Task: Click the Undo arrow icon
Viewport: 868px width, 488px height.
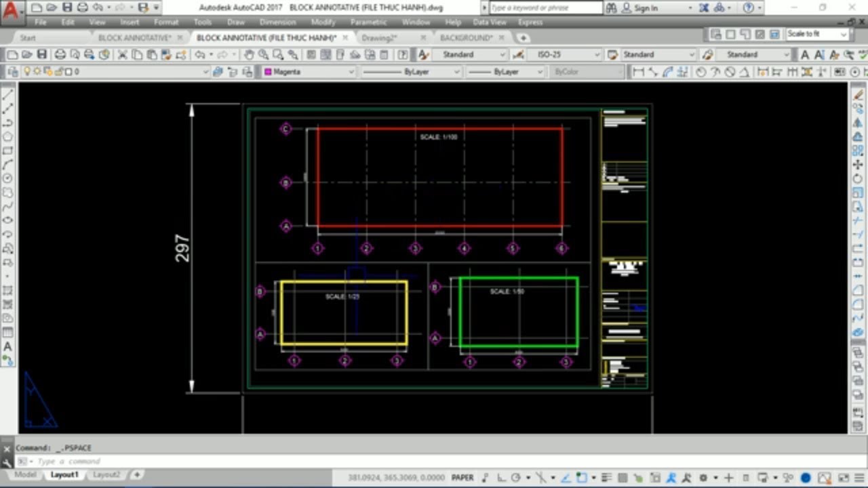Action: [x=201, y=54]
